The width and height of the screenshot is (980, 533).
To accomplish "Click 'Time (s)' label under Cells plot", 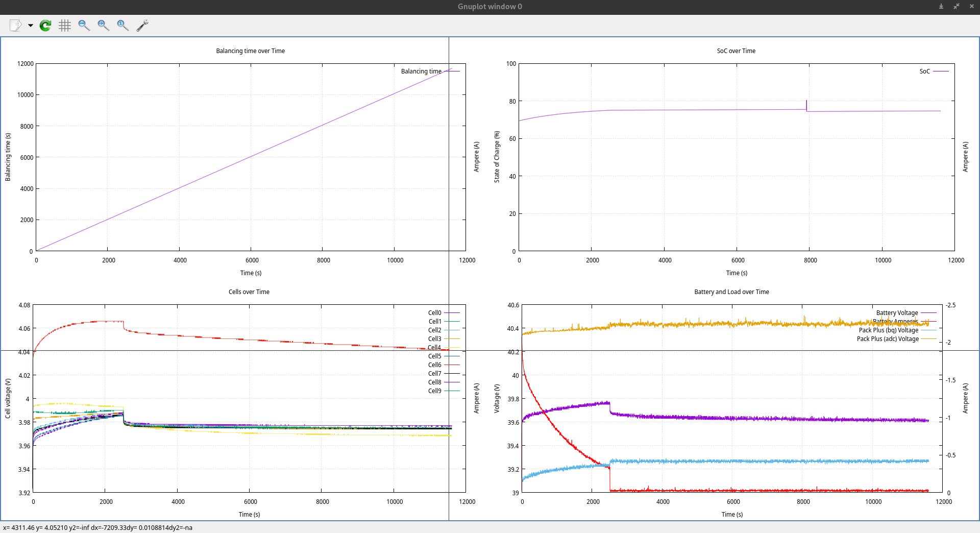I will 249,515.
